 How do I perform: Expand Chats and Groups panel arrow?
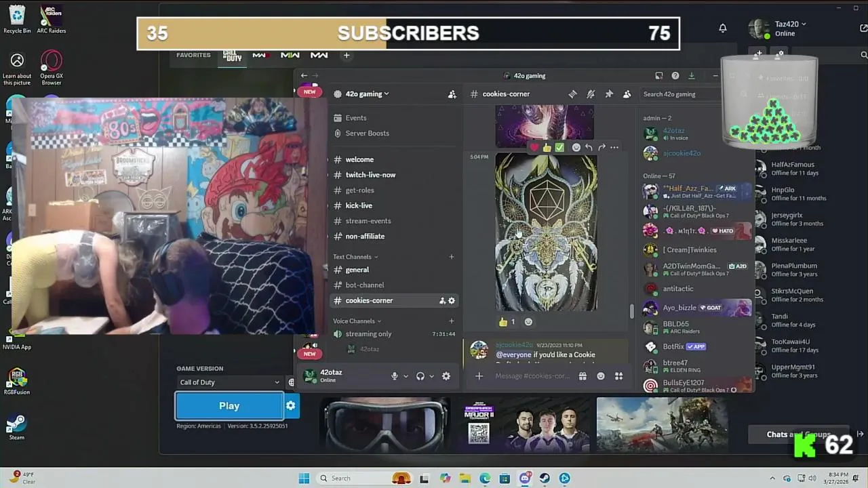click(x=860, y=434)
